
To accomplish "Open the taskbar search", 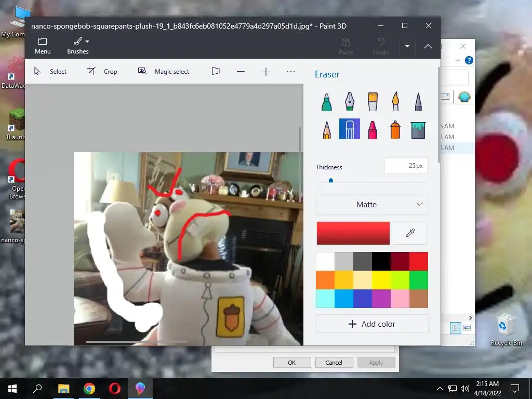I will [37, 389].
